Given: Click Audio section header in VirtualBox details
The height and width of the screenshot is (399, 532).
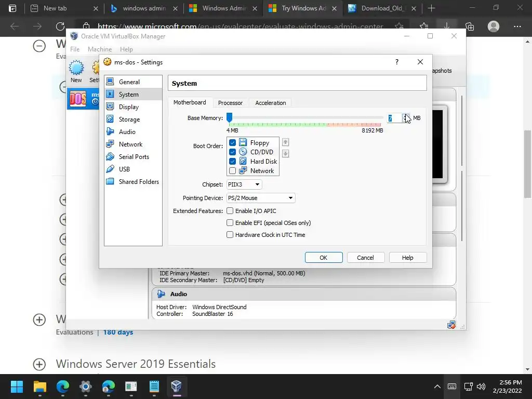Looking at the screenshot, I should click(x=303, y=294).
